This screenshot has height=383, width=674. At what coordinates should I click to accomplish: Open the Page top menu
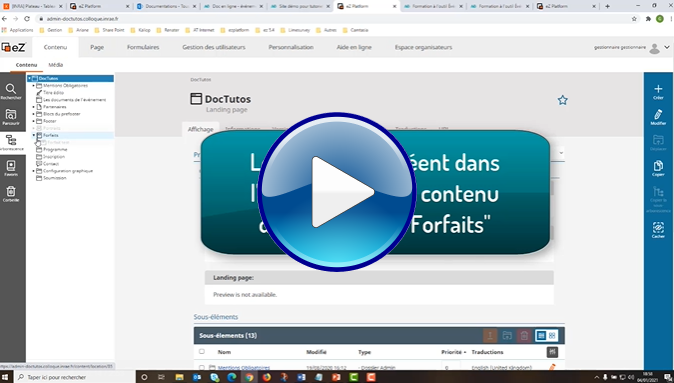coord(97,47)
